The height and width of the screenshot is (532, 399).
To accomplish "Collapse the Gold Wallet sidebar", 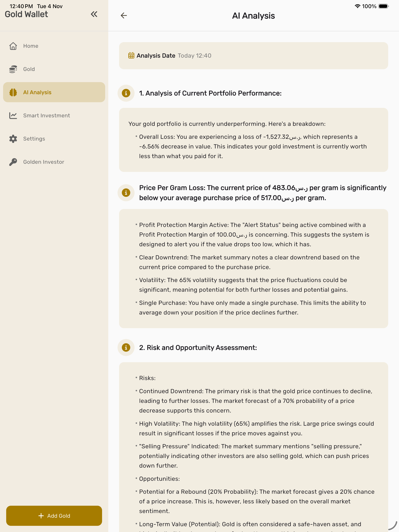I will (x=94, y=14).
